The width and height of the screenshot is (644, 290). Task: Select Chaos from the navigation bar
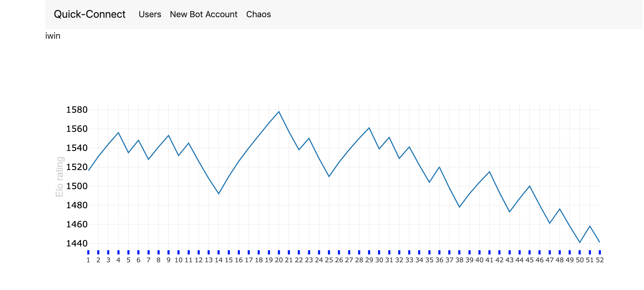click(258, 14)
